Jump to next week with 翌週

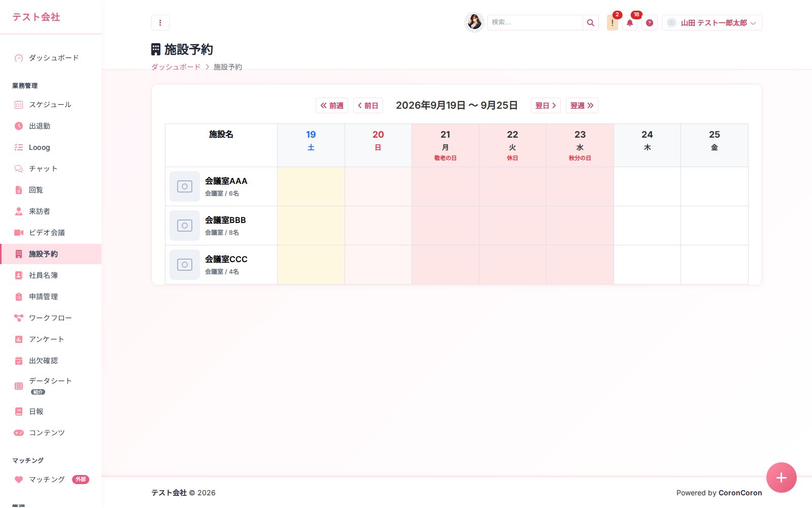coord(582,106)
